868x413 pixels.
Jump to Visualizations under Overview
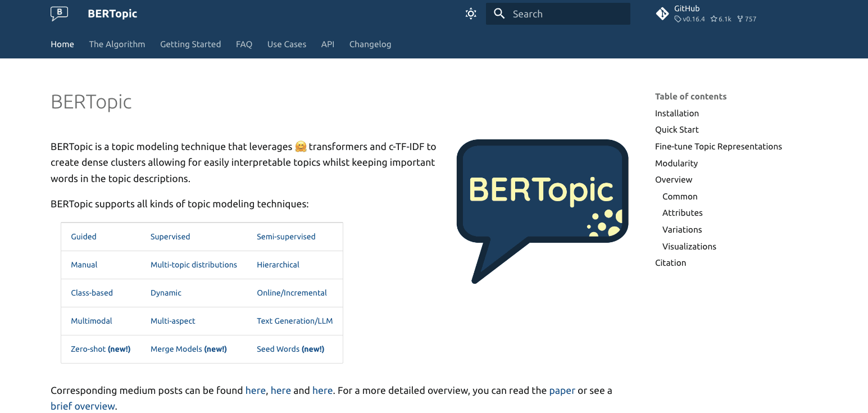689,246
